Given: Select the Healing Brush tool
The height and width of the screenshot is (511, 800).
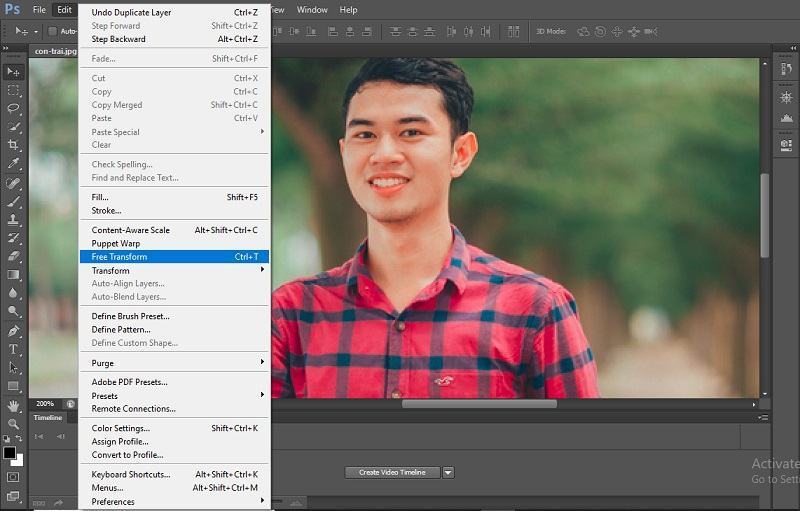Looking at the screenshot, I should pos(13,183).
